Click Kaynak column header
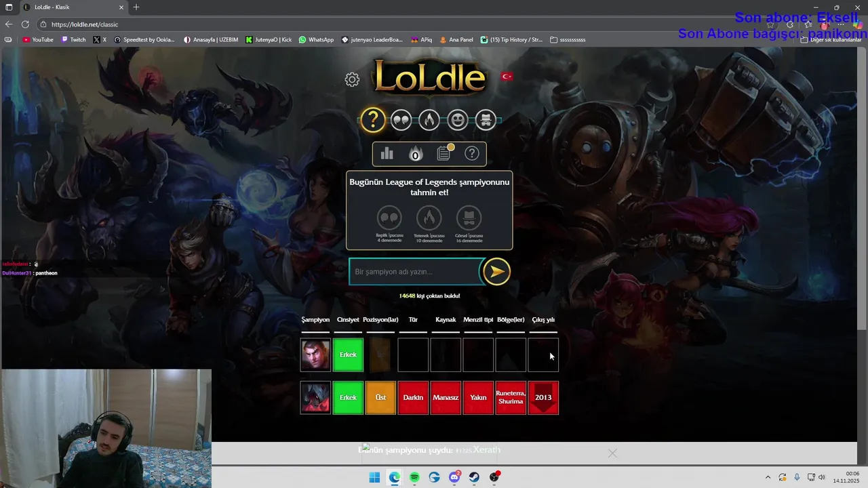Viewport: 868px width, 488px height. coord(446,320)
